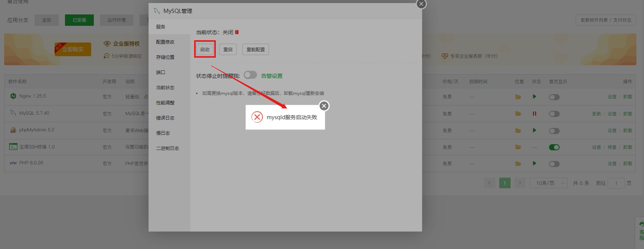Open the MySQL row folder icon
The width and height of the screenshot is (644, 249).
(x=518, y=113)
